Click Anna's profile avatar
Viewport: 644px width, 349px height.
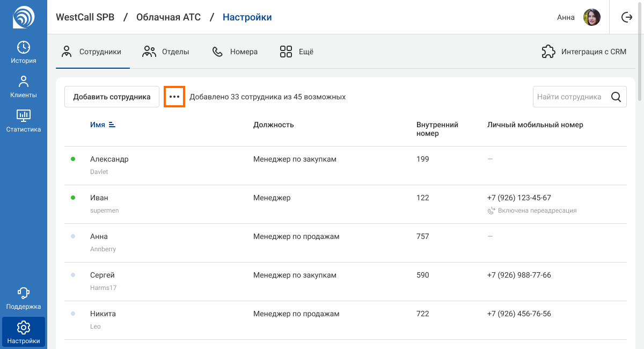tap(592, 17)
